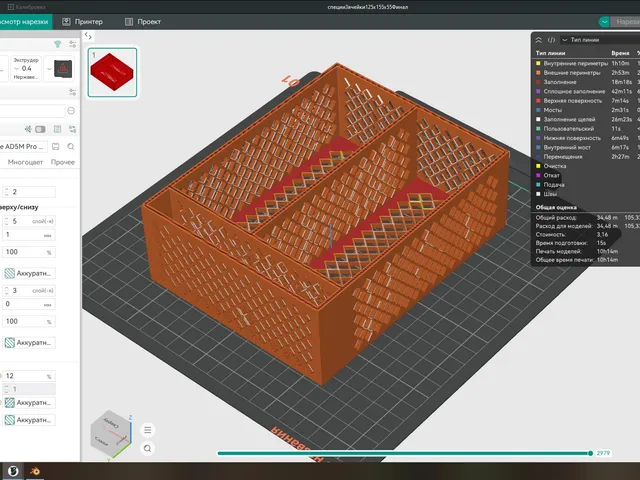The height and width of the screenshot is (480, 640).
Task: Click the top shell thickness field 1 мм
Action: click(x=29, y=235)
